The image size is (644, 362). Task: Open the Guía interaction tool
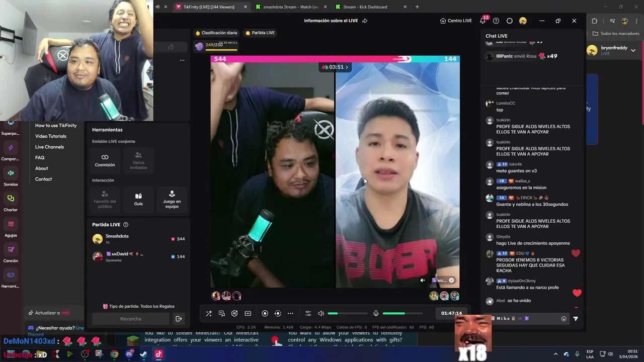coord(138,199)
